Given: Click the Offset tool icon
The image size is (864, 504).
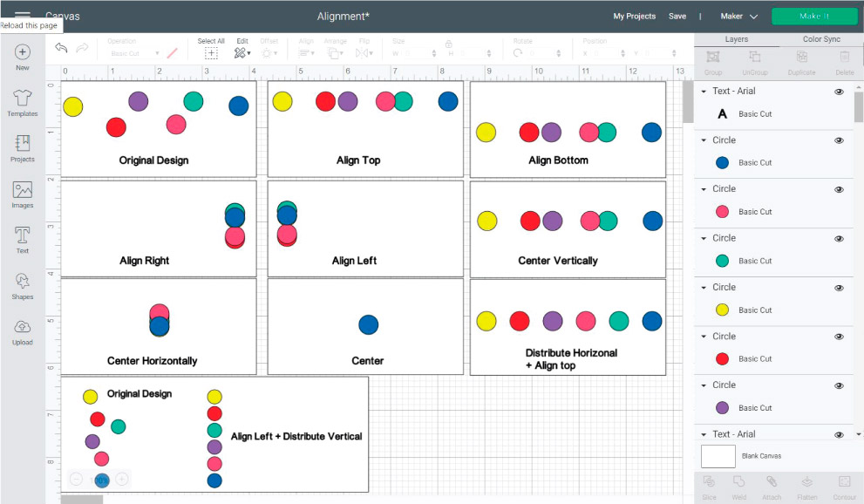Looking at the screenshot, I should point(269,53).
